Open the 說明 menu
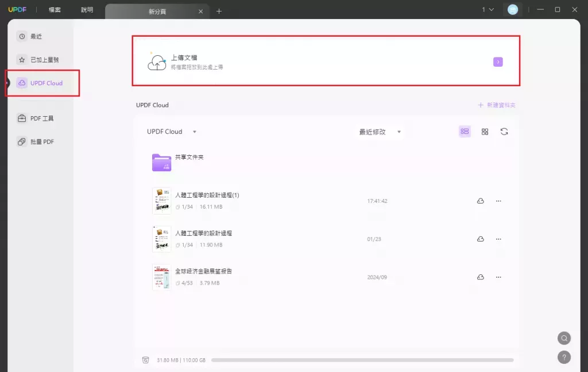 (87, 10)
